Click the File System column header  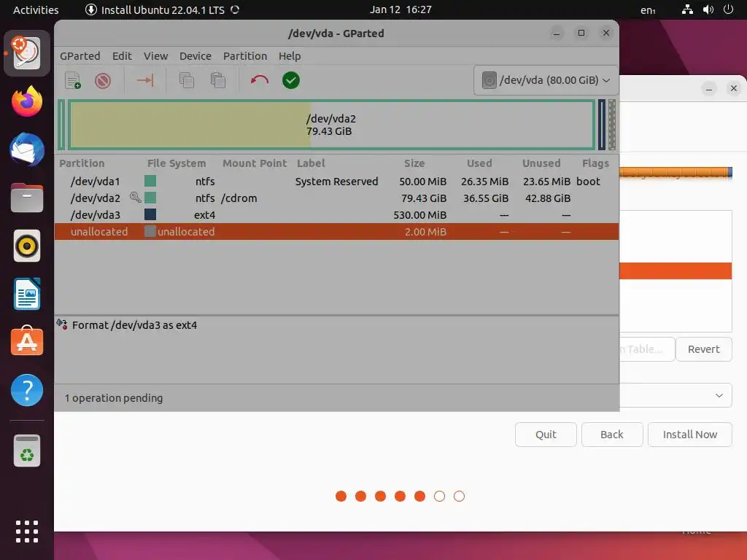pos(177,163)
